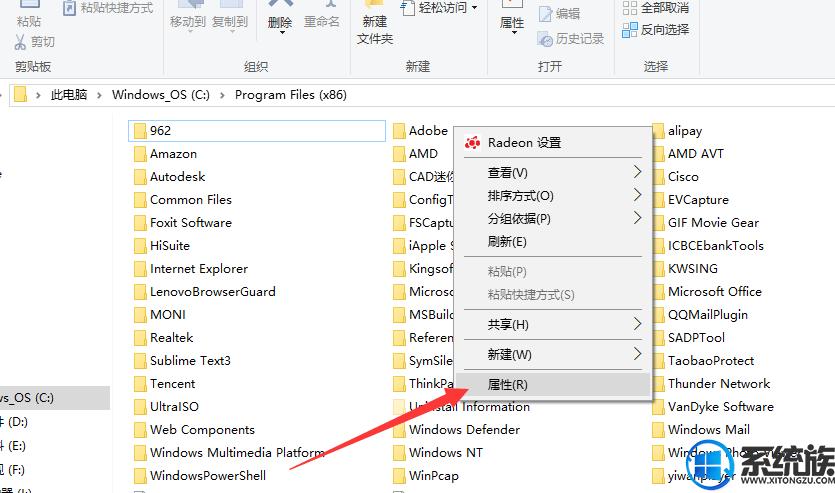The image size is (835, 493).
Task: Choose 属性(R) in the context menu
Action: pyautogui.click(x=553, y=384)
